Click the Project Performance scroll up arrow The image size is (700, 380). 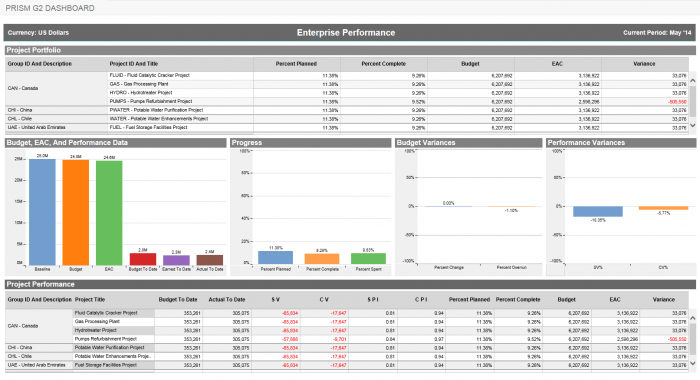tap(692, 318)
